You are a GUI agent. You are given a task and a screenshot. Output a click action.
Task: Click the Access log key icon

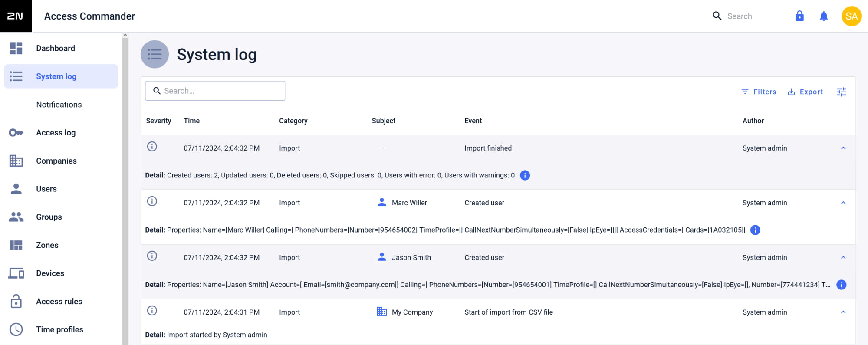tap(16, 133)
